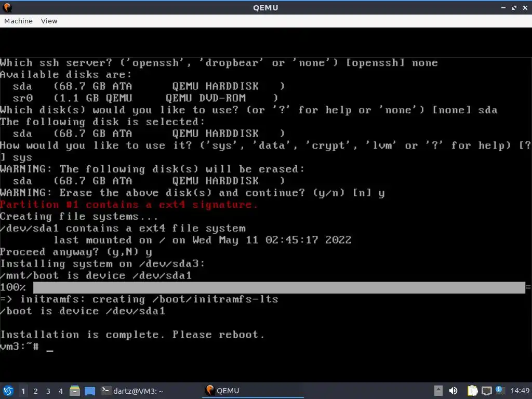Click 'Proceed anyway? (y,N) y' line
Viewport: 532px width, 399px height.
pyautogui.click(x=76, y=252)
